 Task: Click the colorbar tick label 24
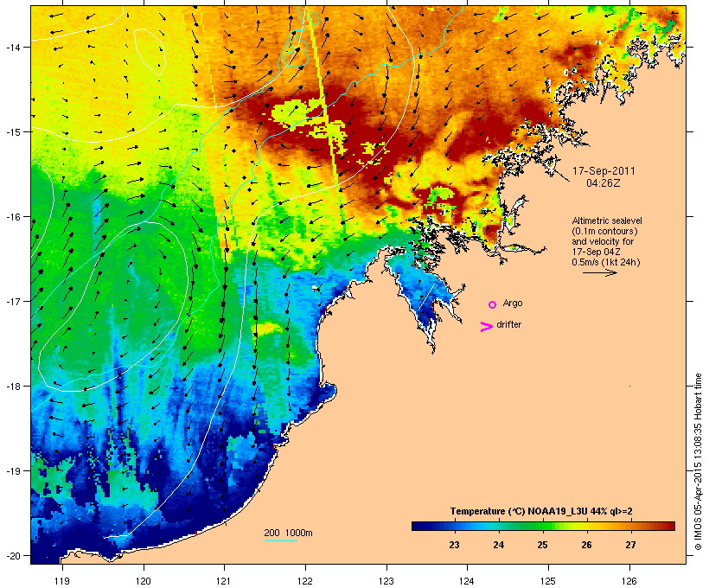(498, 545)
